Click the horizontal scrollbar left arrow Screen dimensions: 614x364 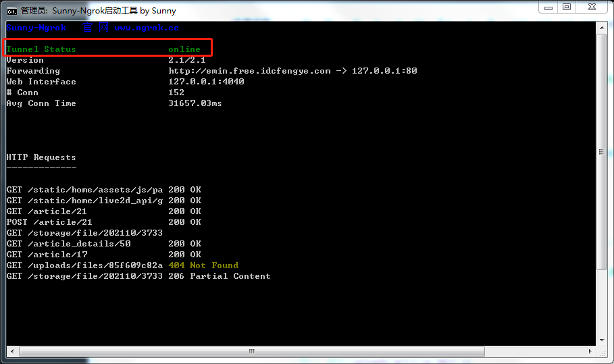point(12,351)
